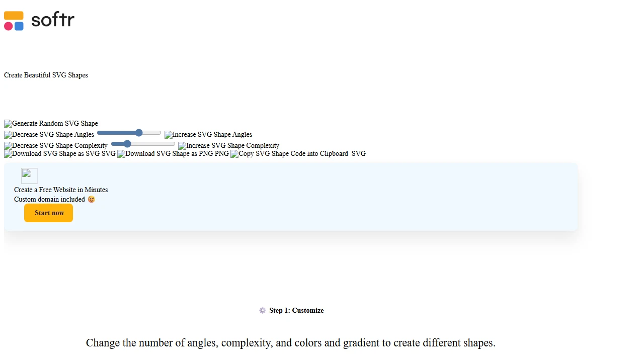Click the SVG label after the clipboard icon
This screenshot has height=362, width=644.
[358, 154]
